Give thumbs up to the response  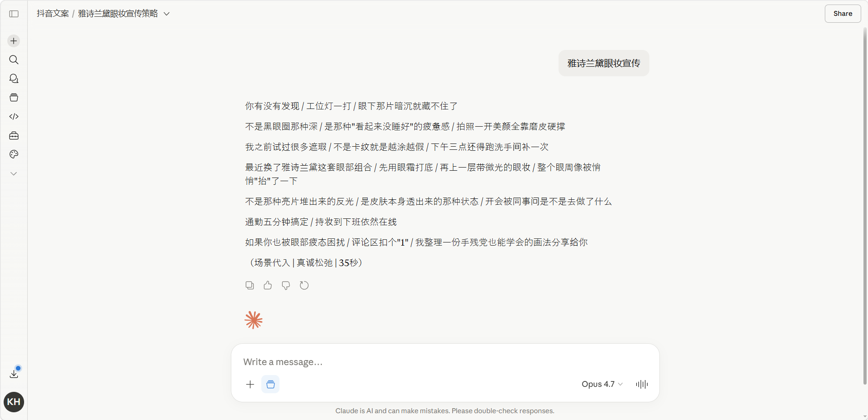pos(268,285)
